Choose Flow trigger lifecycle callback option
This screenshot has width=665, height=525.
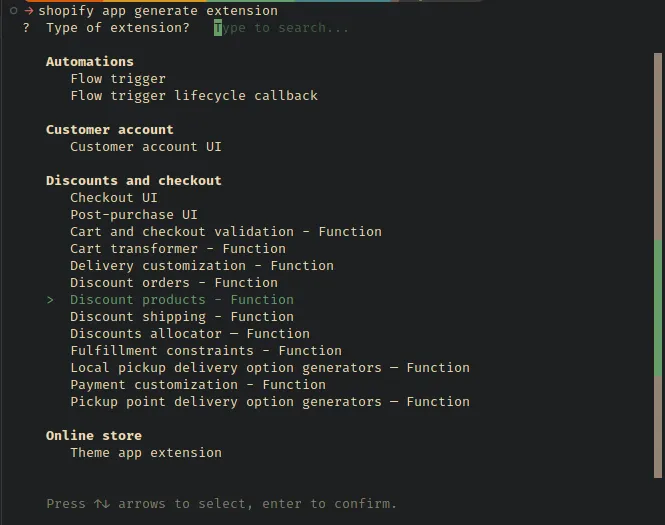click(194, 96)
